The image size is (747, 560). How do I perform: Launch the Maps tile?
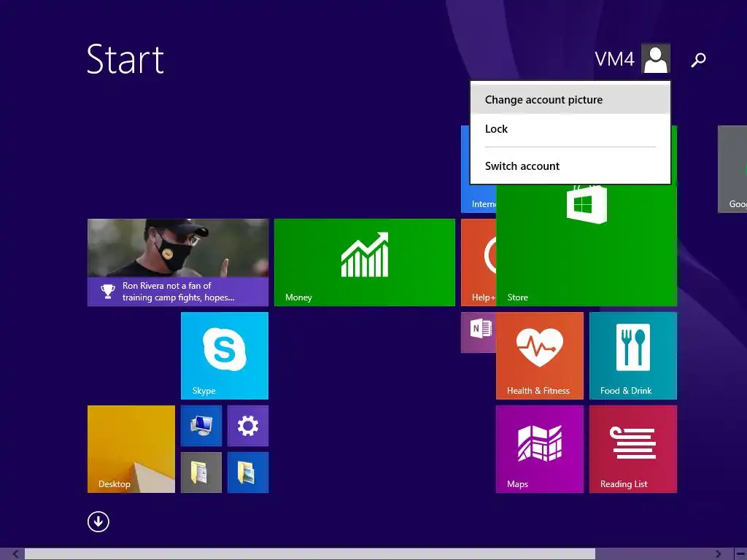pyautogui.click(x=539, y=449)
